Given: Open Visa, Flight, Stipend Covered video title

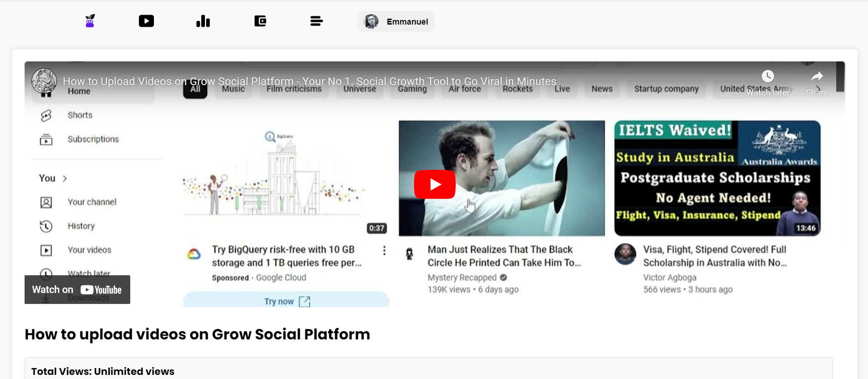Looking at the screenshot, I should [x=715, y=256].
